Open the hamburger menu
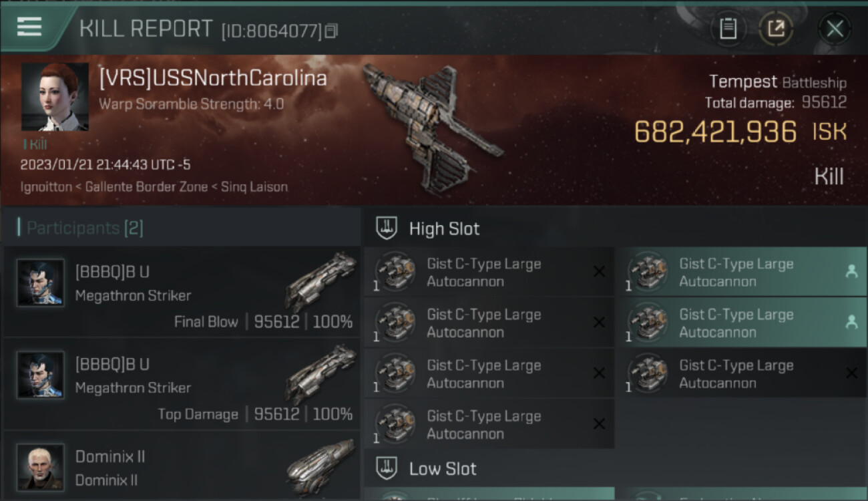 click(29, 27)
